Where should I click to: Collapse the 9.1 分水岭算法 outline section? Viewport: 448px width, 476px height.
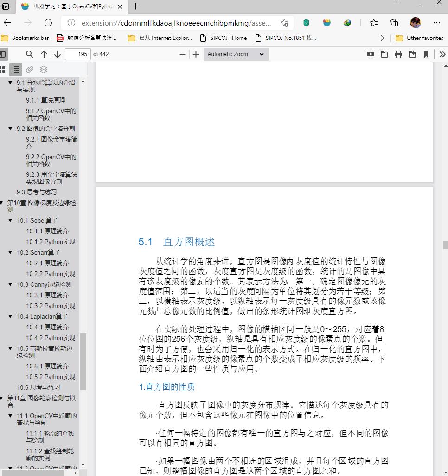(10, 83)
